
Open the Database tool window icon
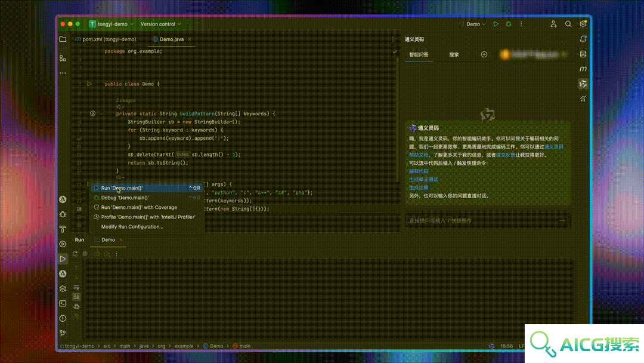[583, 54]
